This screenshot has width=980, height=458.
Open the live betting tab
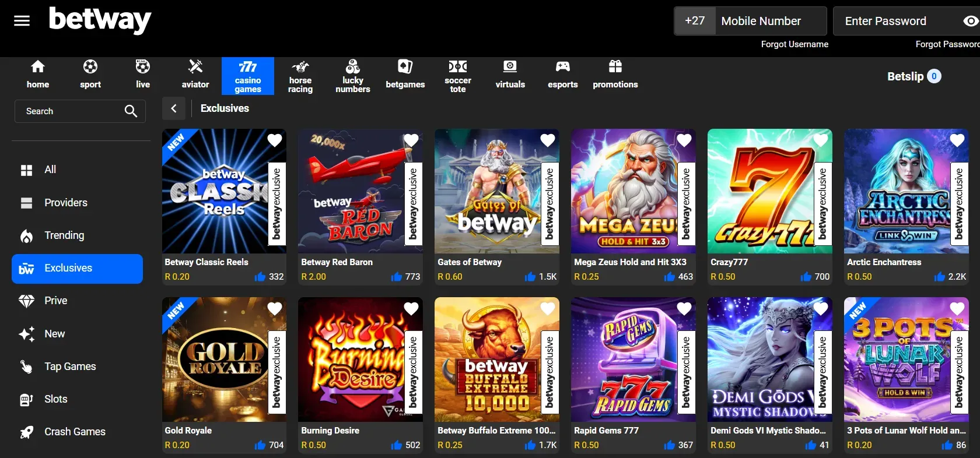pos(143,75)
